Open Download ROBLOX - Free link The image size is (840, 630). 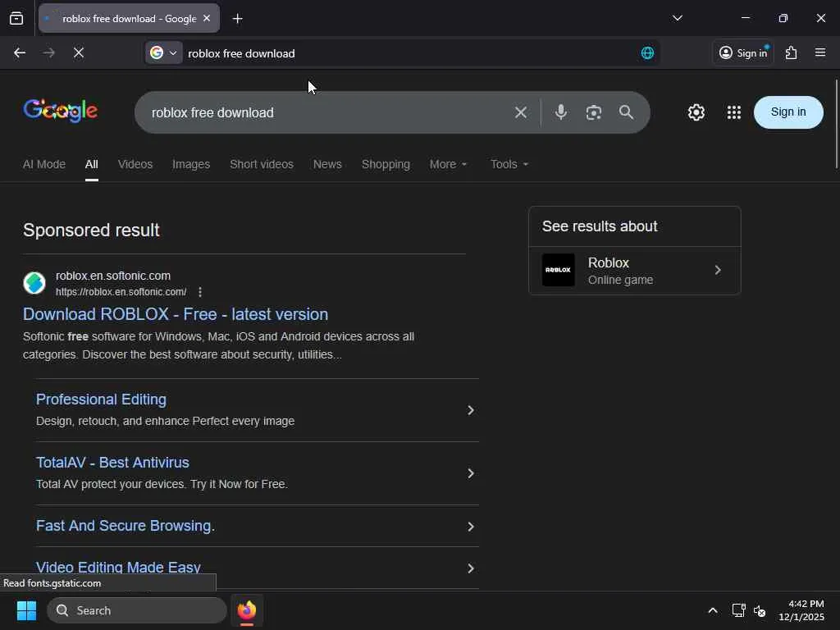[176, 314]
